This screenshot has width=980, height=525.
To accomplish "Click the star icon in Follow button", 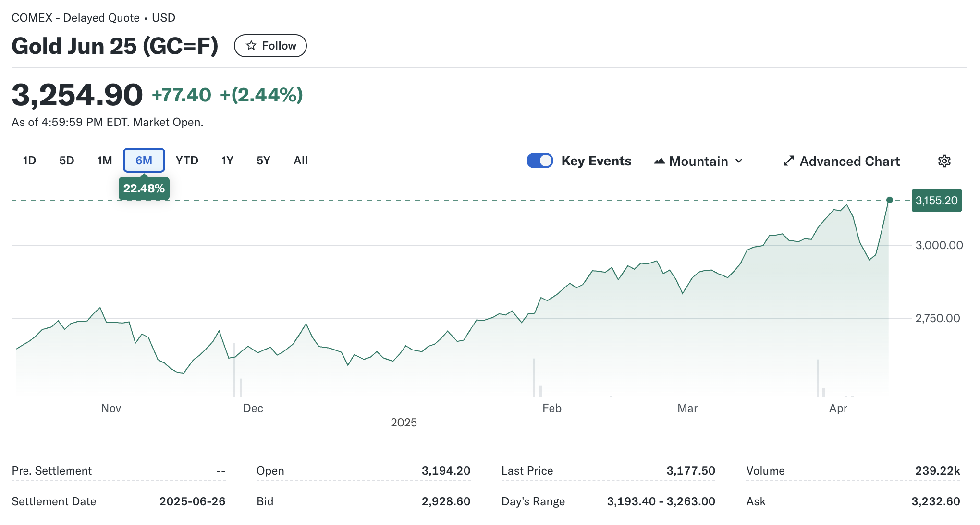I will [251, 46].
